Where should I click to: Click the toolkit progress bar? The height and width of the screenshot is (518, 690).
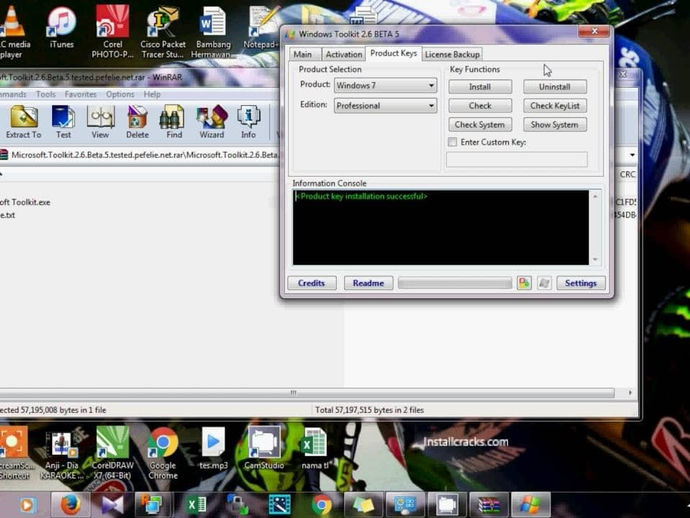tap(455, 283)
